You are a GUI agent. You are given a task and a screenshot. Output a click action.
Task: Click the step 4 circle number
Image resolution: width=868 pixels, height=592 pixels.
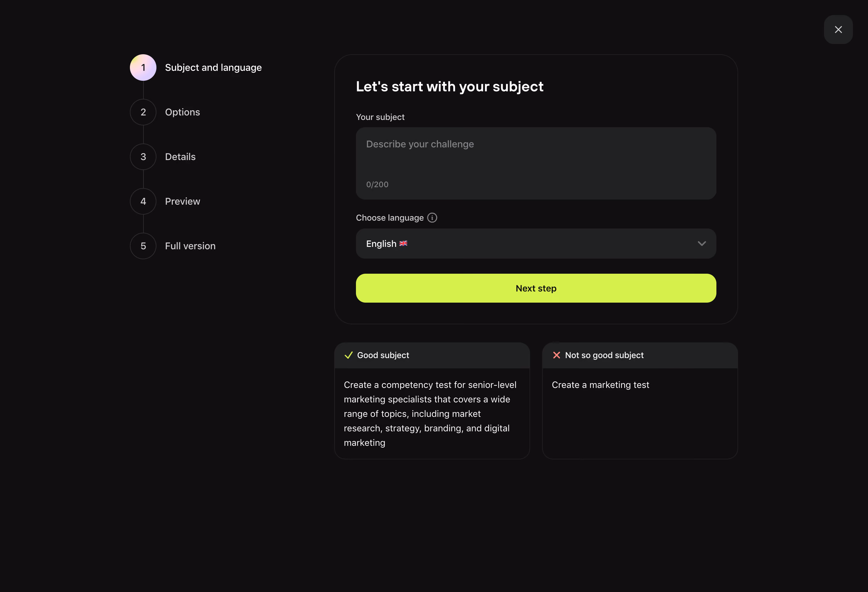[143, 201]
